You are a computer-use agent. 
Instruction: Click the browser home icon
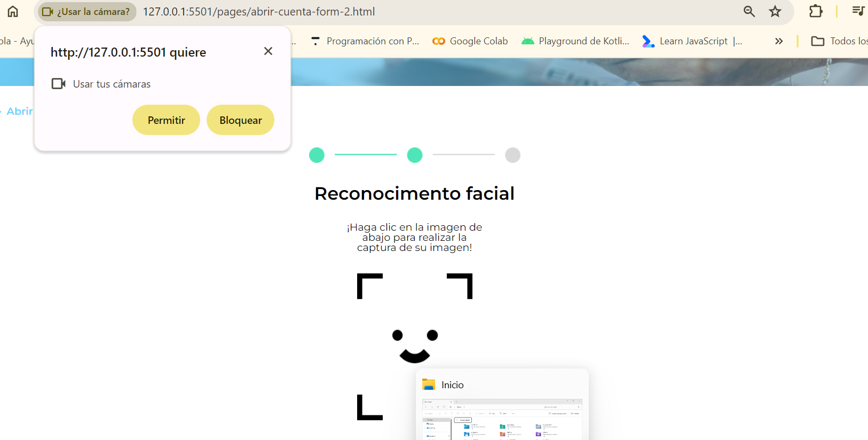tap(13, 11)
